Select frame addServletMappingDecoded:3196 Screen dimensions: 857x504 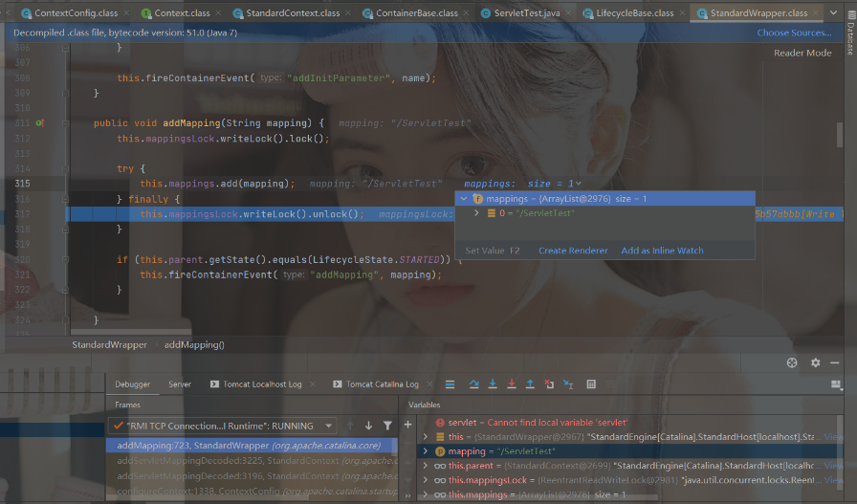(x=251, y=476)
